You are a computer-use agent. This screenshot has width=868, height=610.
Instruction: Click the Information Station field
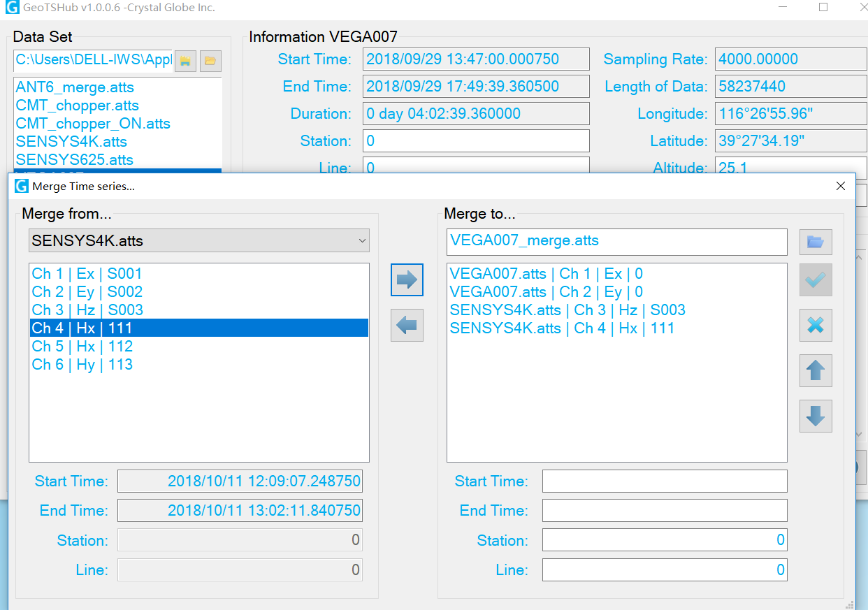click(x=476, y=141)
